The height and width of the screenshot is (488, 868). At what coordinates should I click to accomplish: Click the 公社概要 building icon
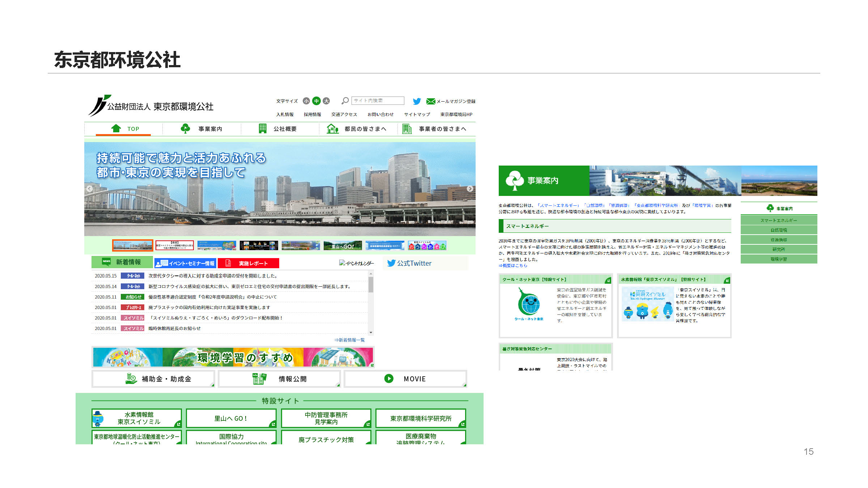[262, 128]
